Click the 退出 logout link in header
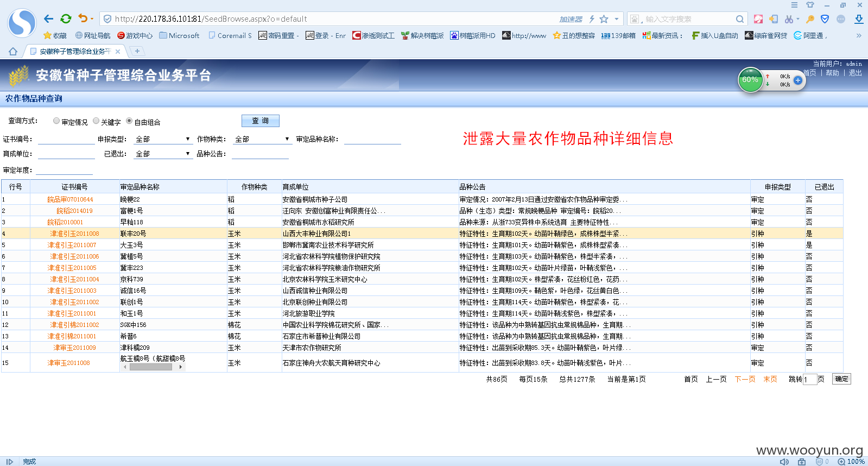Screen dimensions: 868x466 coord(855,73)
